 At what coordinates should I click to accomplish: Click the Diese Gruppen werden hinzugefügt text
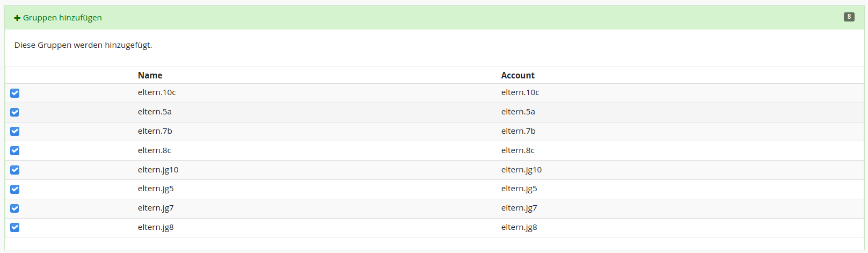point(83,45)
